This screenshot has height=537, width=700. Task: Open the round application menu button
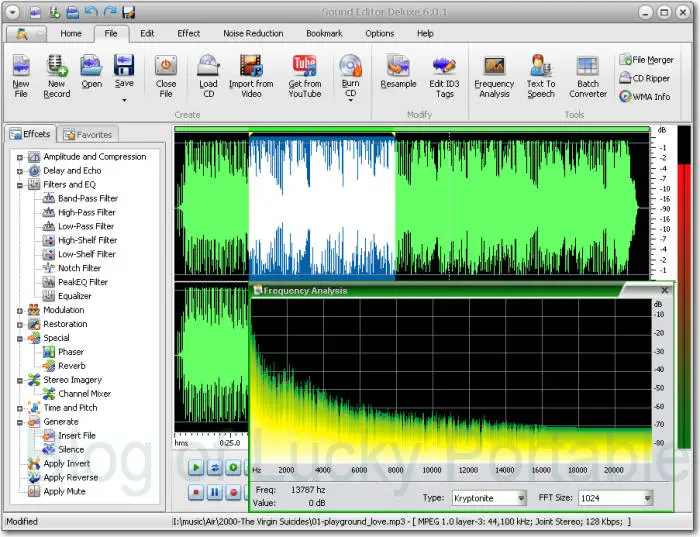[x=12, y=12]
